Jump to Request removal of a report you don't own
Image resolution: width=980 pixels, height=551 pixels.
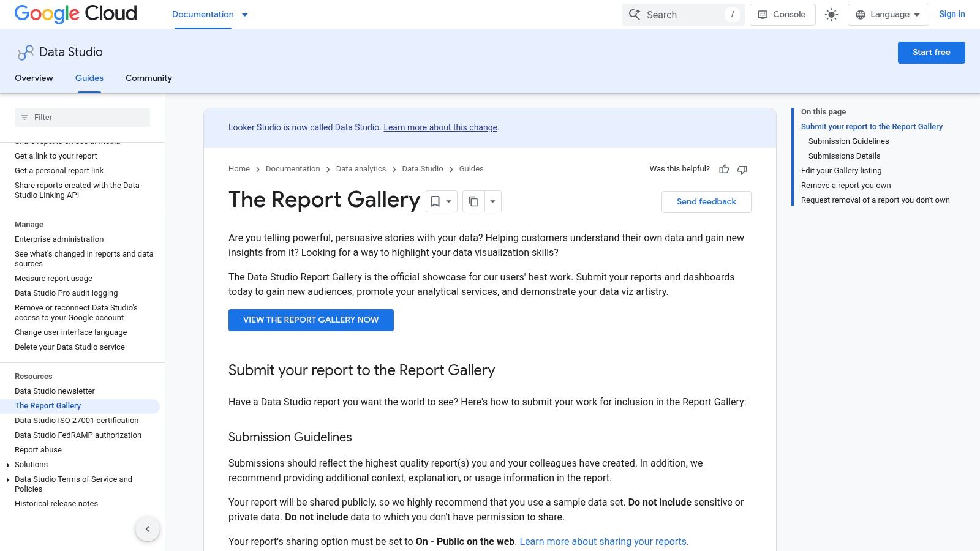click(x=875, y=200)
